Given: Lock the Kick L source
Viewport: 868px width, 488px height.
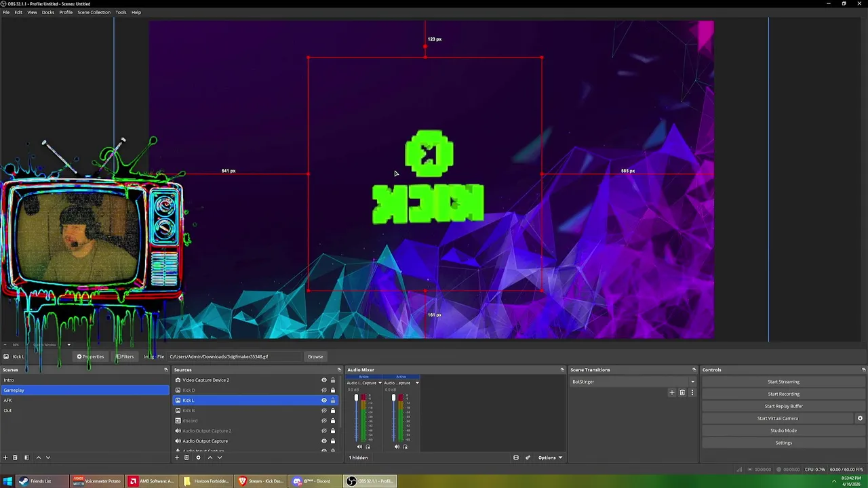Looking at the screenshot, I should [x=332, y=401].
